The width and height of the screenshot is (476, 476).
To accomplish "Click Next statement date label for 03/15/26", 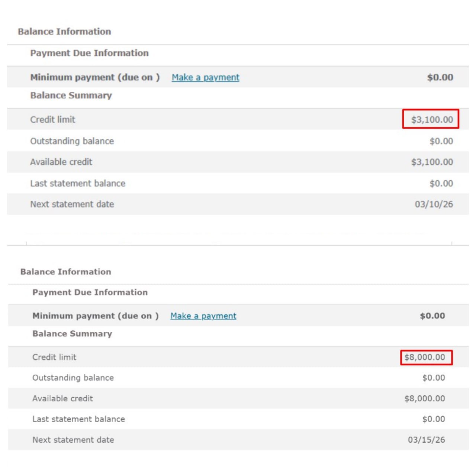I will [x=73, y=440].
